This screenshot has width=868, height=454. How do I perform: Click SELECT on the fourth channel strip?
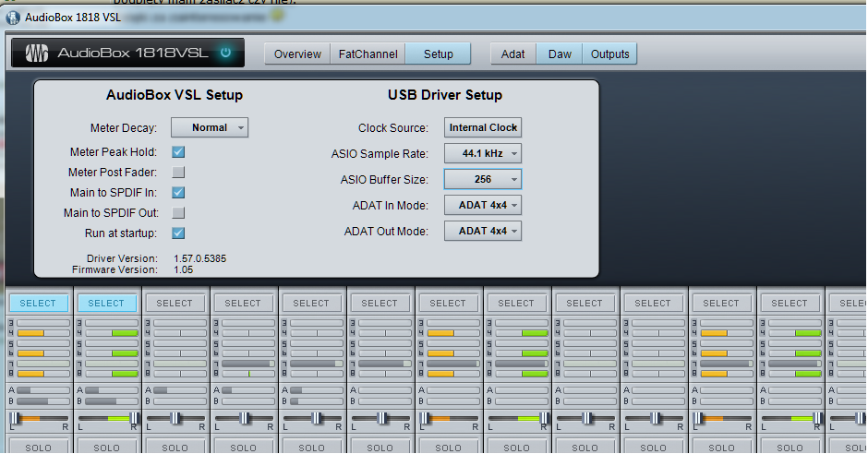243,303
